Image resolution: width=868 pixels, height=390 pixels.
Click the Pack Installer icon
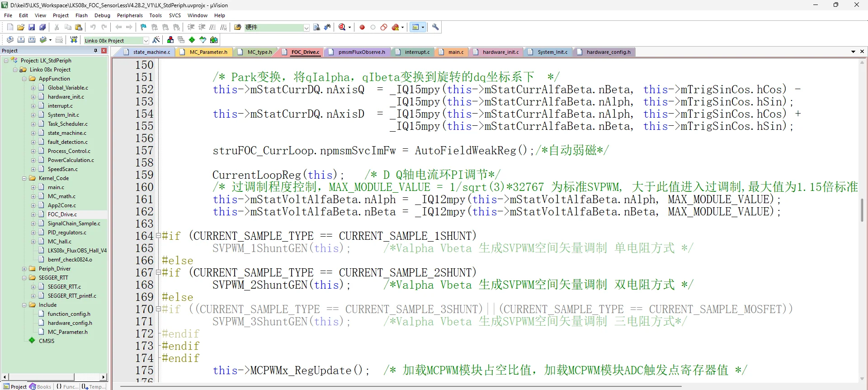click(214, 40)
